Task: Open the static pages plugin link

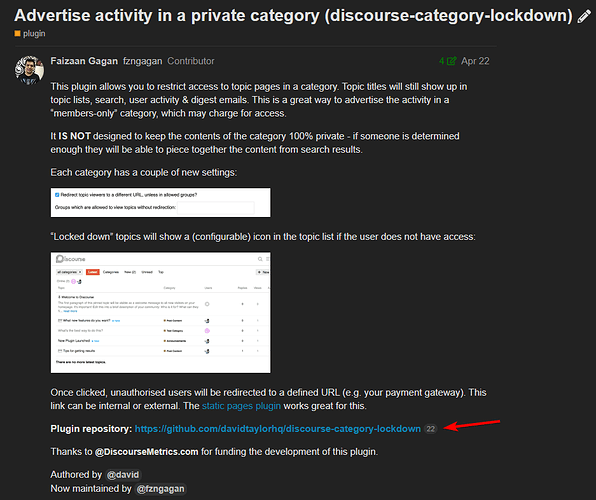Action: click(241, 406)
